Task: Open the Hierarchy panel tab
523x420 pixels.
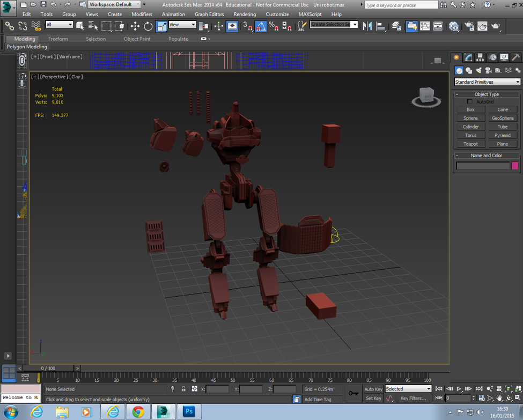Action: 480,58
